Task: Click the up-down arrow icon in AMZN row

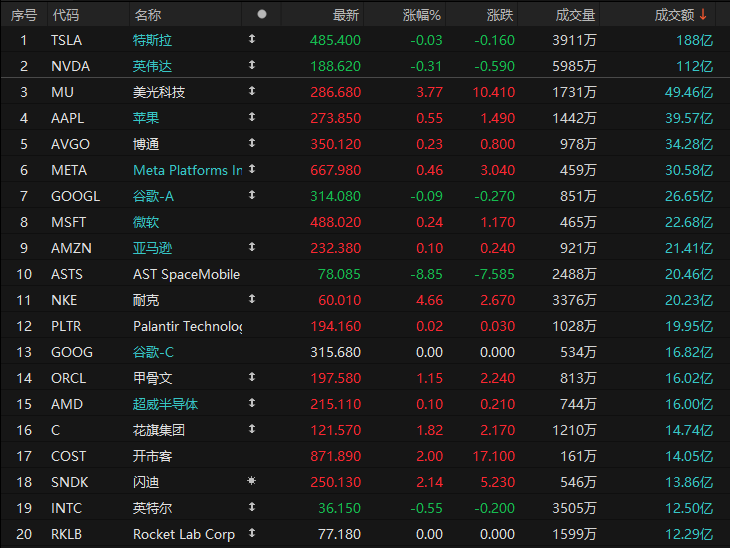Action: click(x=252, y=247)
